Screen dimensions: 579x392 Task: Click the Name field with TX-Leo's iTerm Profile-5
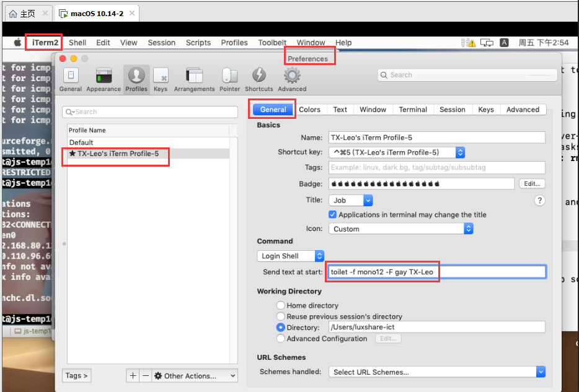pos(437,137)
